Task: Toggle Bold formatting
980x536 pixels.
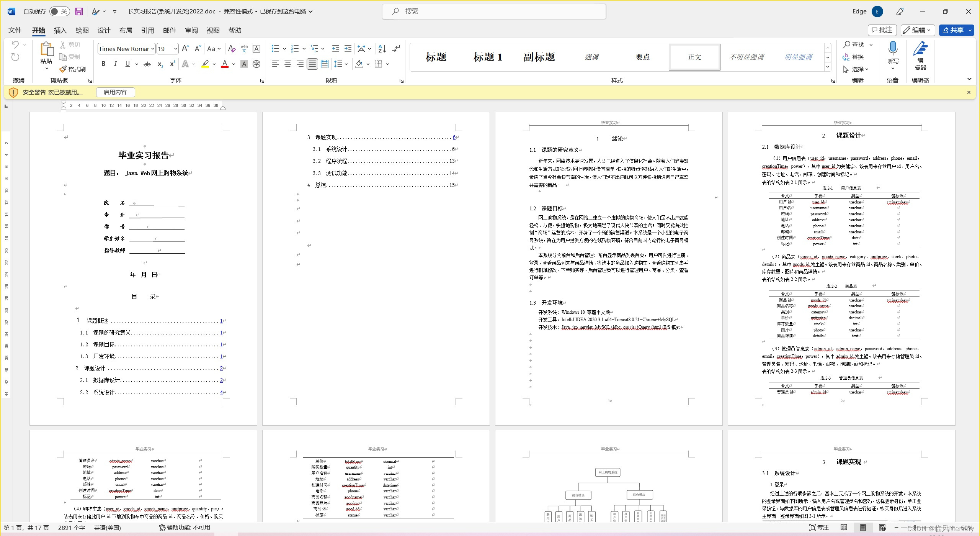Action: coord(103,64)
